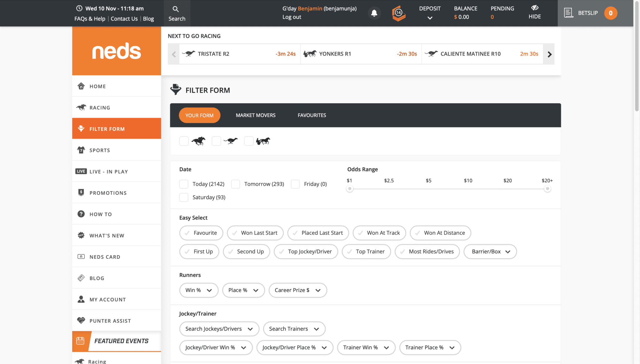Click the Log out link
640x364 pixels.
pyautogui.click(x=292, y=17)
